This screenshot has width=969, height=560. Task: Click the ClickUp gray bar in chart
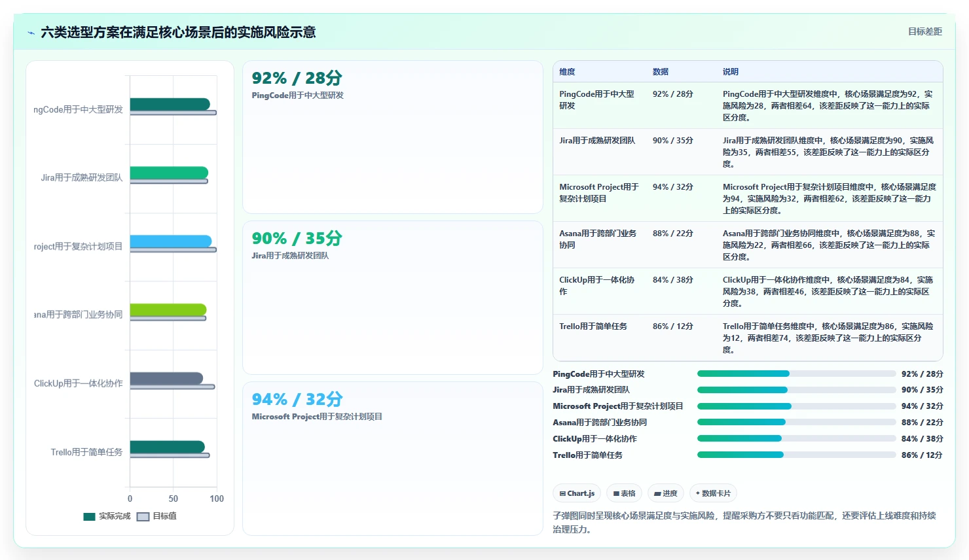[166, 379]
